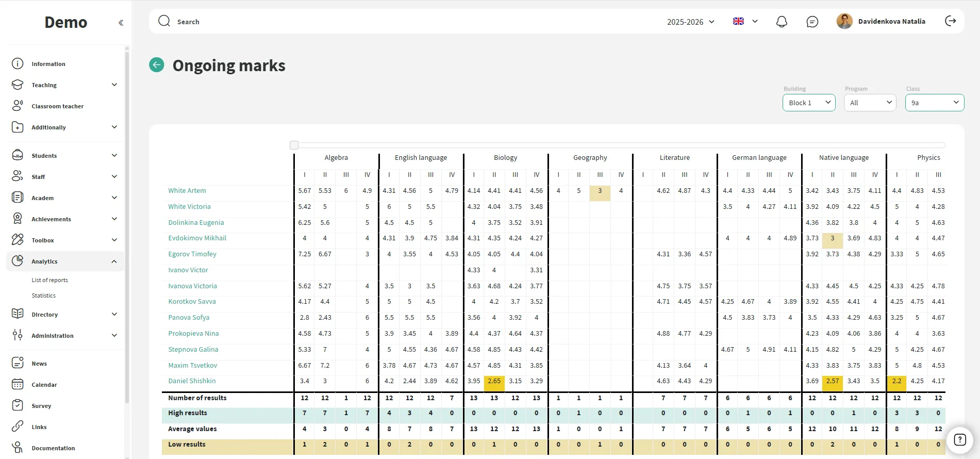Click the logout icon
Screen dimensions: 980x459
950,21
